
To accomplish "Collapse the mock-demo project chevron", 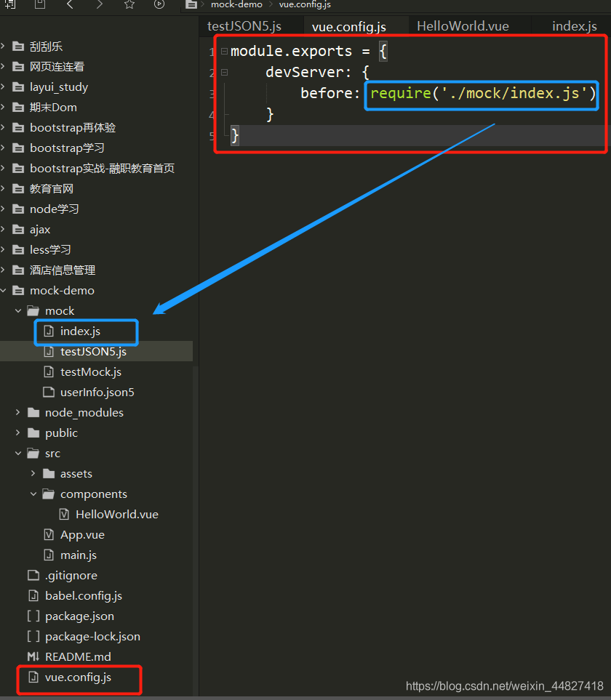I will 3,290.
